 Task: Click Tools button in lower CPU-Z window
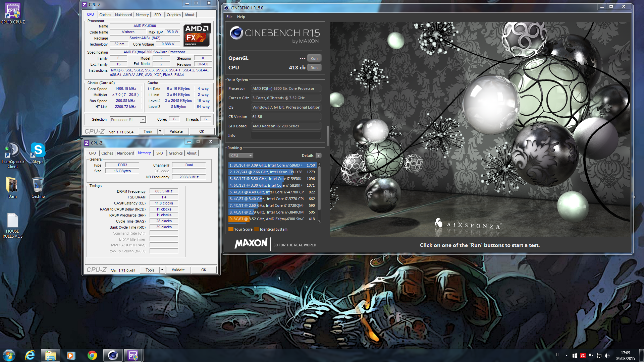point(150,270)
